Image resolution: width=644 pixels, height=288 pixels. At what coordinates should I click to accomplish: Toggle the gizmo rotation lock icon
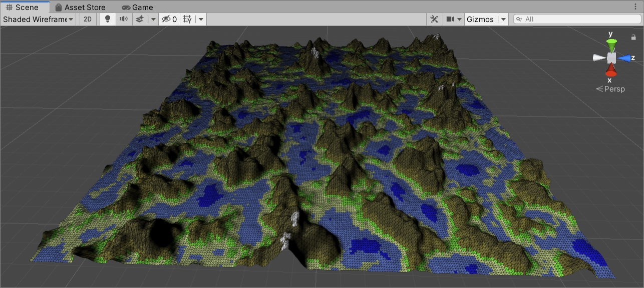coord(633,37)
